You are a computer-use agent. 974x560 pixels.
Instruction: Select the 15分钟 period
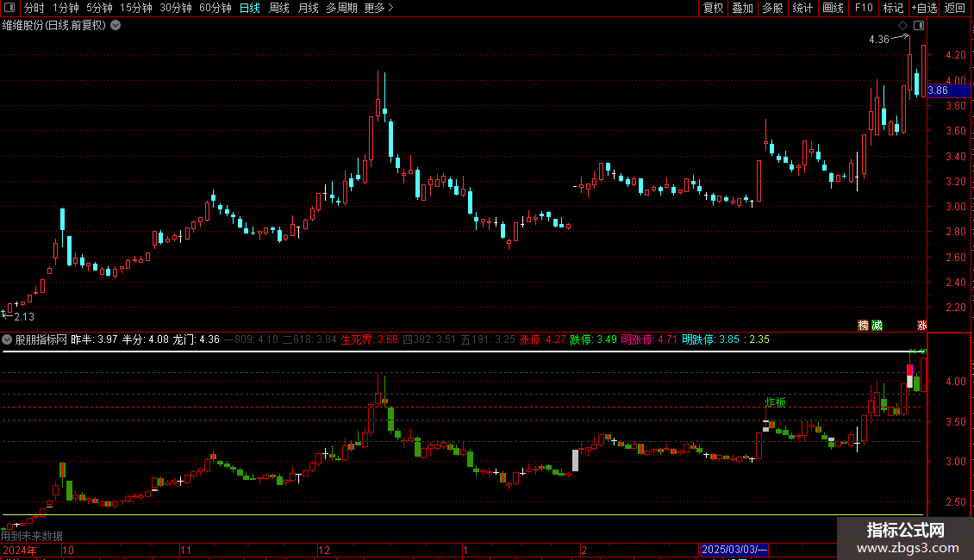point(136,8)
